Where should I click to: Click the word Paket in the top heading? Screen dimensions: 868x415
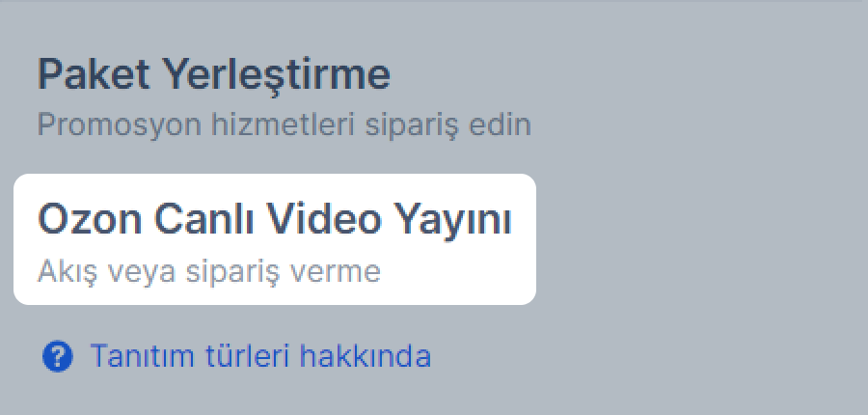tap(94, 73)
